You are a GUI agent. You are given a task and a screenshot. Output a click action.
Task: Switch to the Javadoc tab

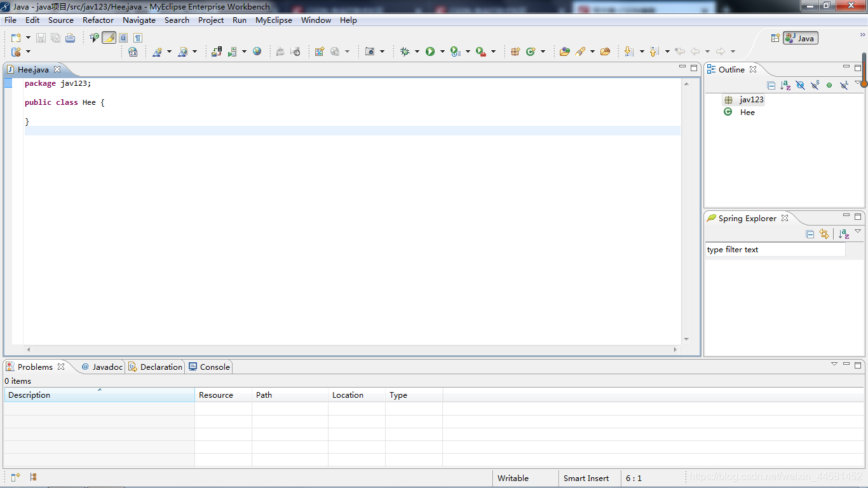(102, 367)
